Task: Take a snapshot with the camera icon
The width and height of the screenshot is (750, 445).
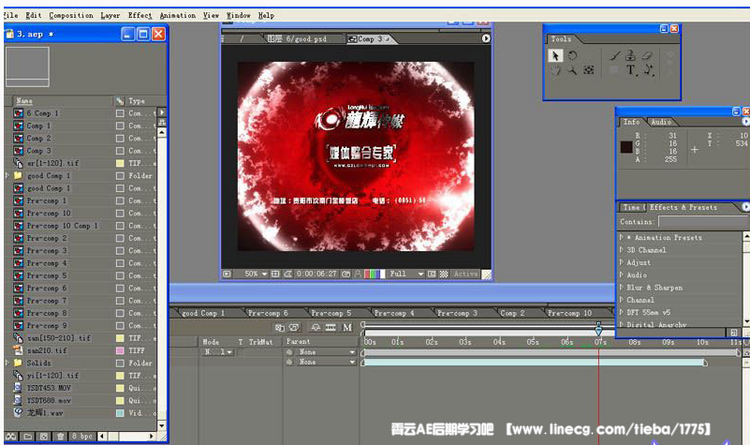Action: pos(346,274)
